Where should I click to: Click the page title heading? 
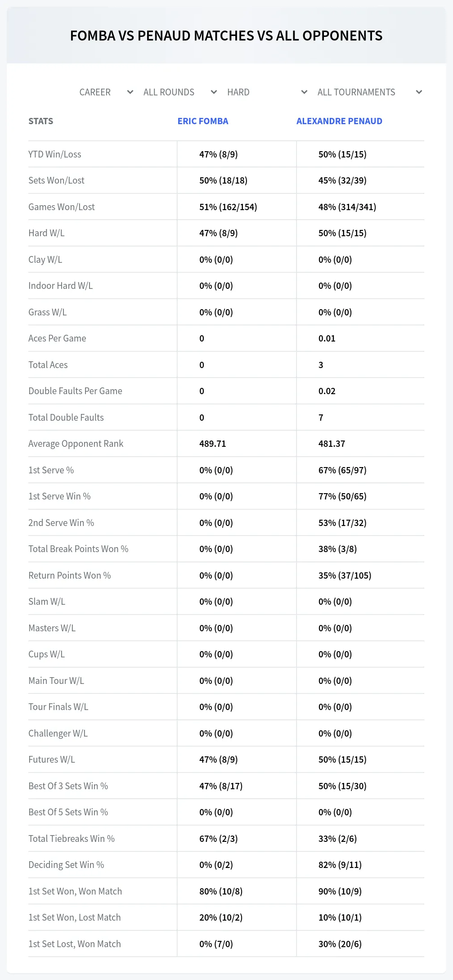coord(226,36)
